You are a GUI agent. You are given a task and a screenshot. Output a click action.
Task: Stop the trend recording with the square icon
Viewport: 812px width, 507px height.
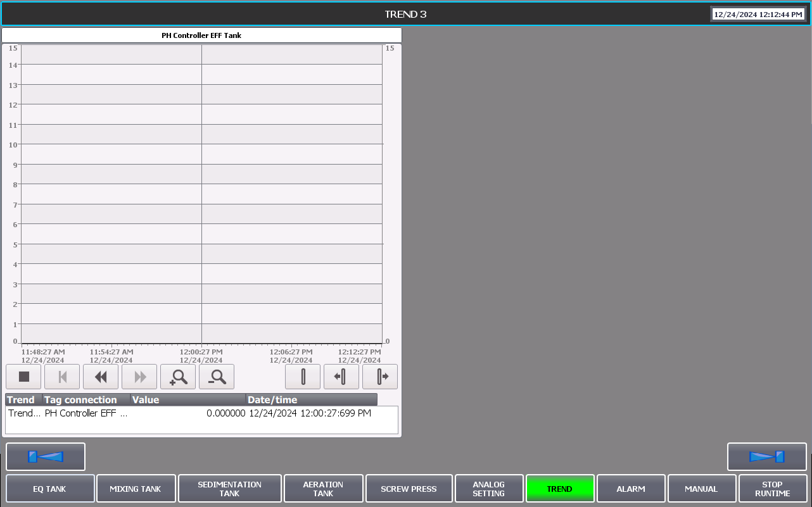(x=23, y=377)
